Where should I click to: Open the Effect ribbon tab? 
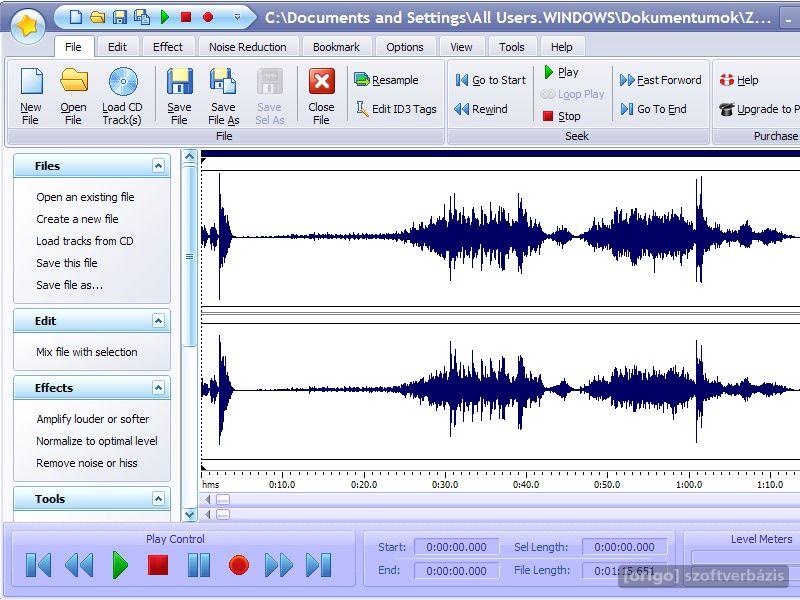(168, 47)
